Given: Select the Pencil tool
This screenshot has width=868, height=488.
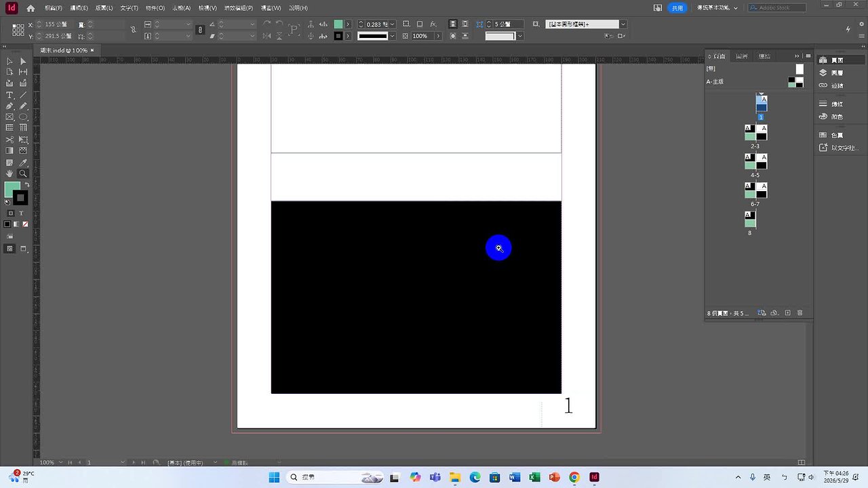Looking at the screenshot, I should click(x=23, y=106).
